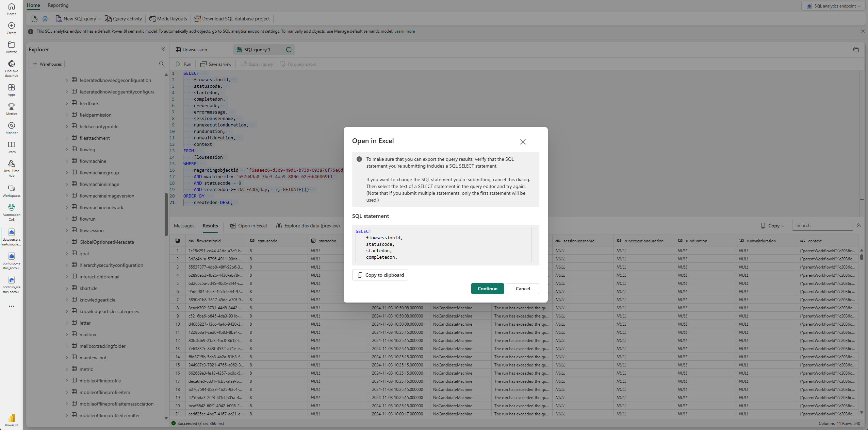Screen dimensions: 868x430
Task: Click the settings gear icon in toolbar
Action: (45, 19)
